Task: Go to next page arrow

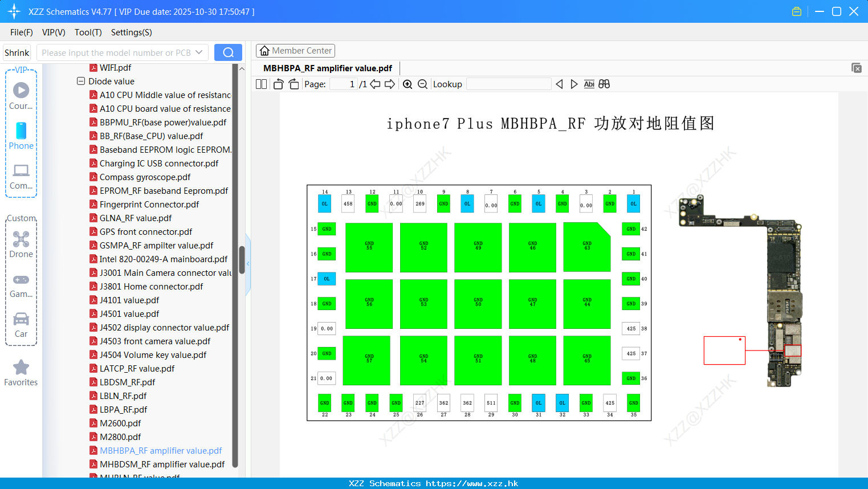Action: point(390,84)
